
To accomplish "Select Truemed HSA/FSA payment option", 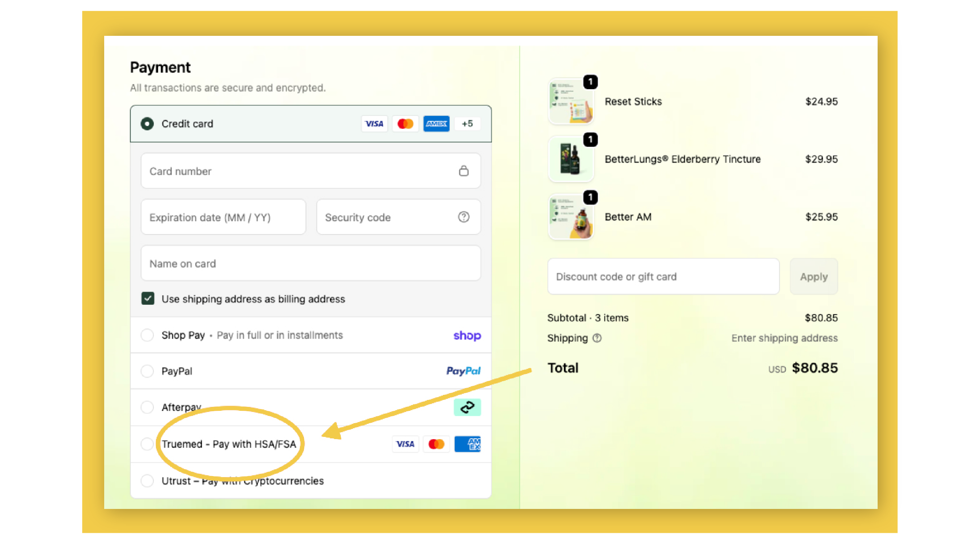I will 147,444.
